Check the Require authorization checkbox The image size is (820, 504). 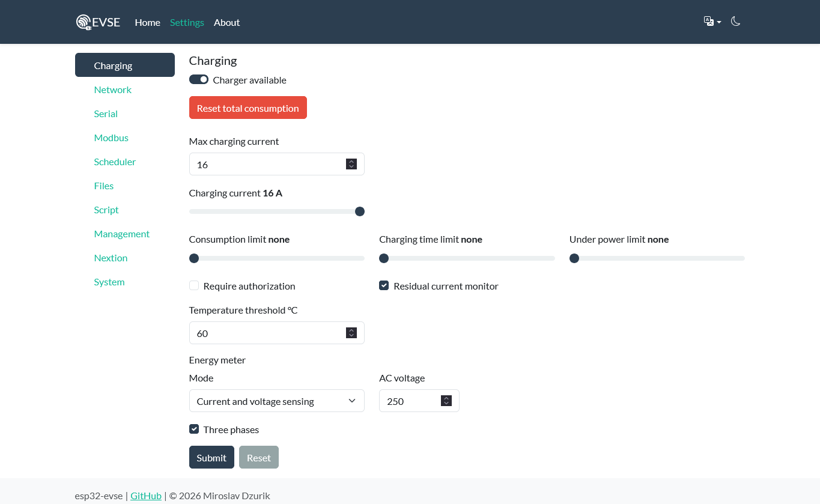[194, 285]
